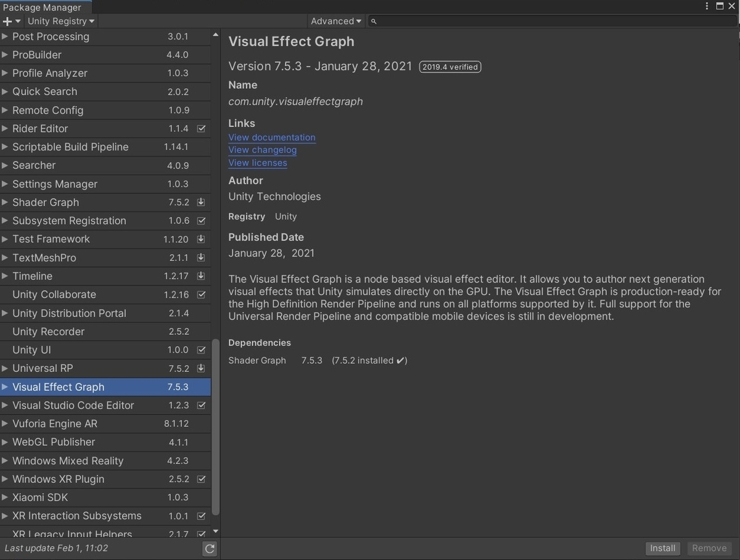
Task: Expand the ProBuilder package entry
Action: (x=6, y=55)
